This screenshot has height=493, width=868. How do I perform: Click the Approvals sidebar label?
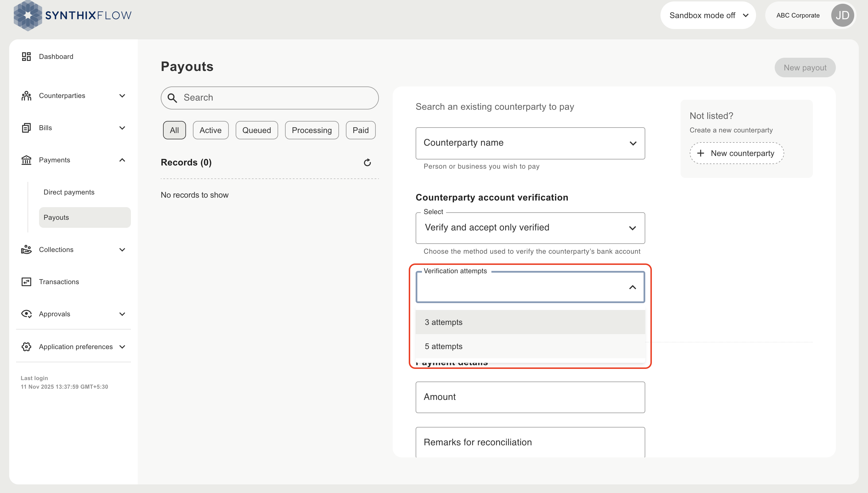[x=55, y=314]
